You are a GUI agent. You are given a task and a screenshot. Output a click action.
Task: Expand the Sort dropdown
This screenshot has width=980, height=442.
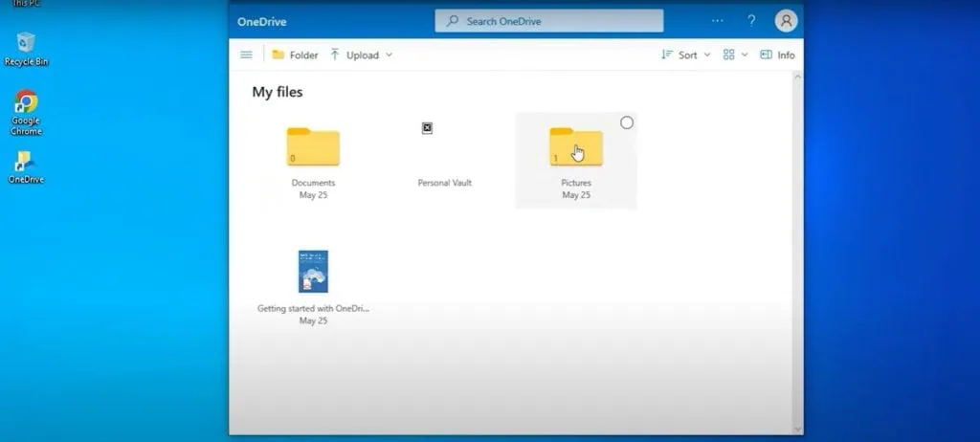coord(686,55)
